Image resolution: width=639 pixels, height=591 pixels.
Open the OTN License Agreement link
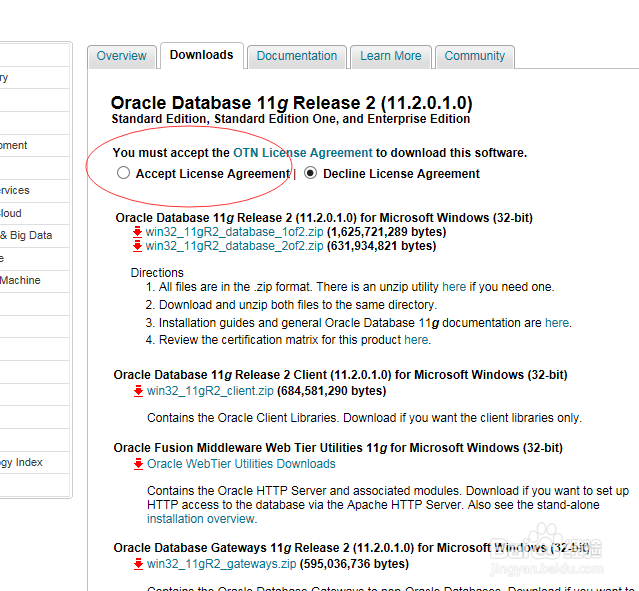point(303,153)
